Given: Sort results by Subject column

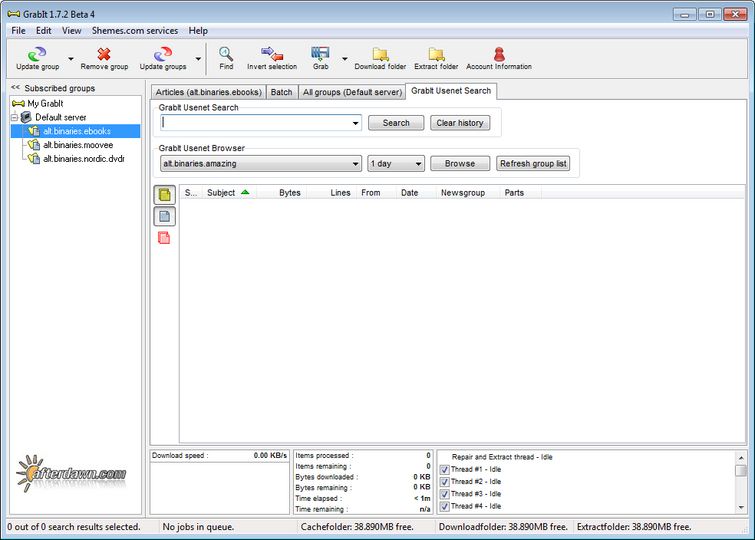Looking at the screenshot, I should 229,193.
